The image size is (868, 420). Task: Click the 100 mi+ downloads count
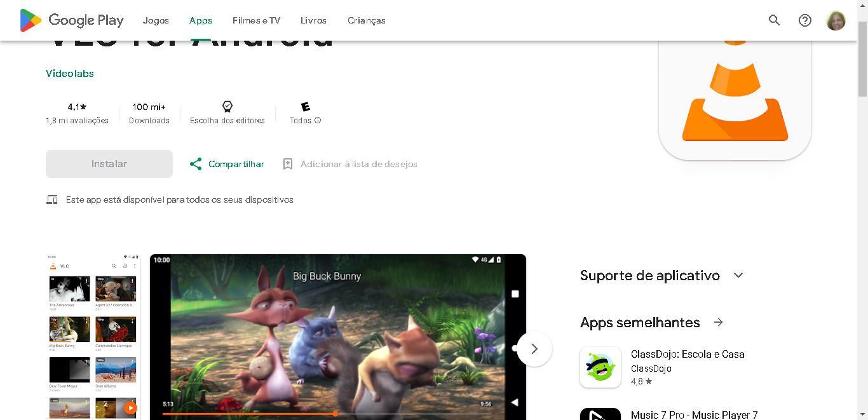(149, 107)
